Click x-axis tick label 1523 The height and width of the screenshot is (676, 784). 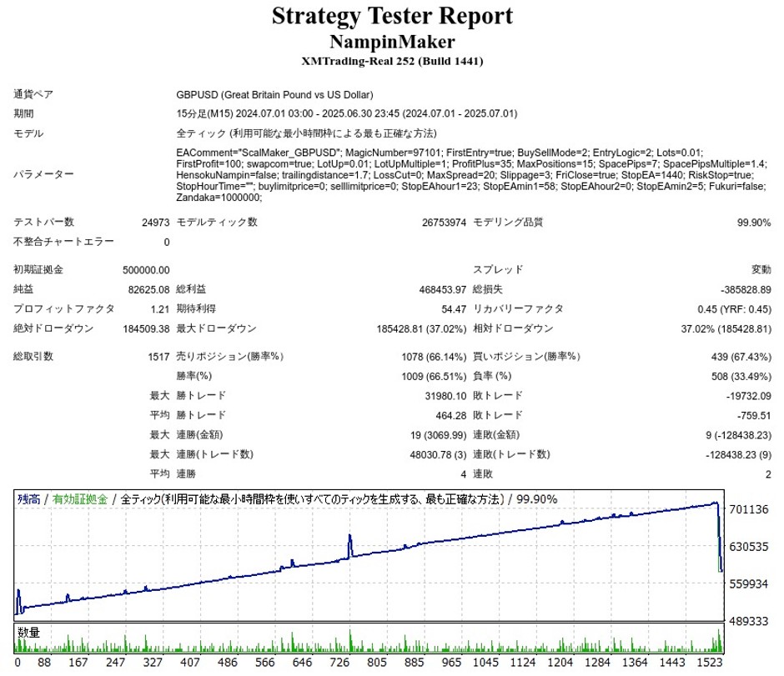(710, 662)
